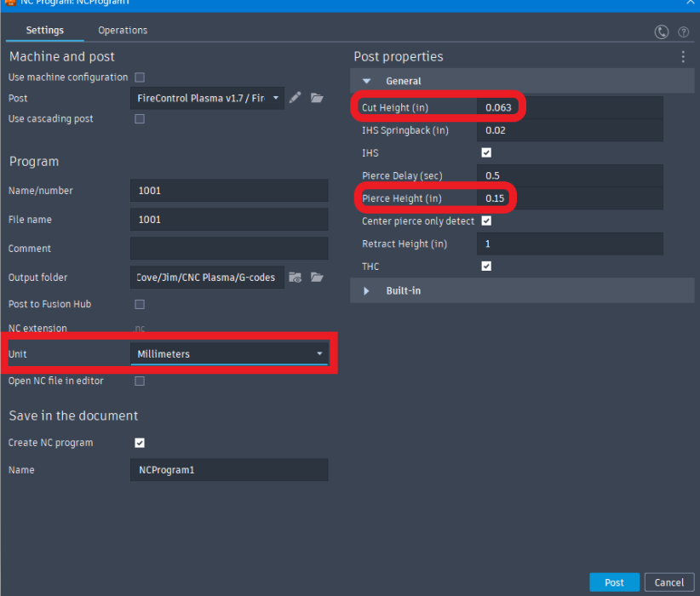Open the post library folder icon
This screenshot has height=596, width=700.
point(317,98)
